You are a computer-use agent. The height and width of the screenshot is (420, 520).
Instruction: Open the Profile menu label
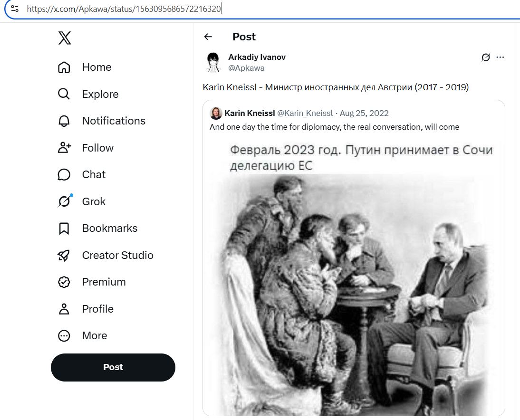(x=98, y=309)
